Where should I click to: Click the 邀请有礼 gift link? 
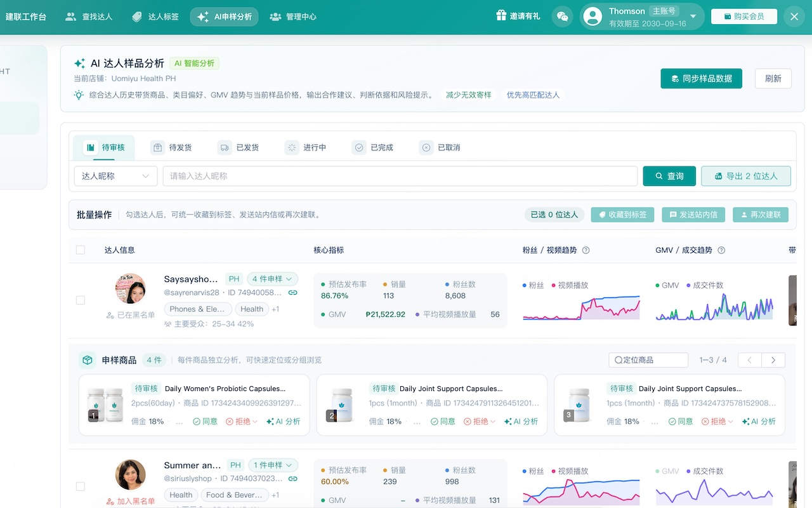click(518, 17)
